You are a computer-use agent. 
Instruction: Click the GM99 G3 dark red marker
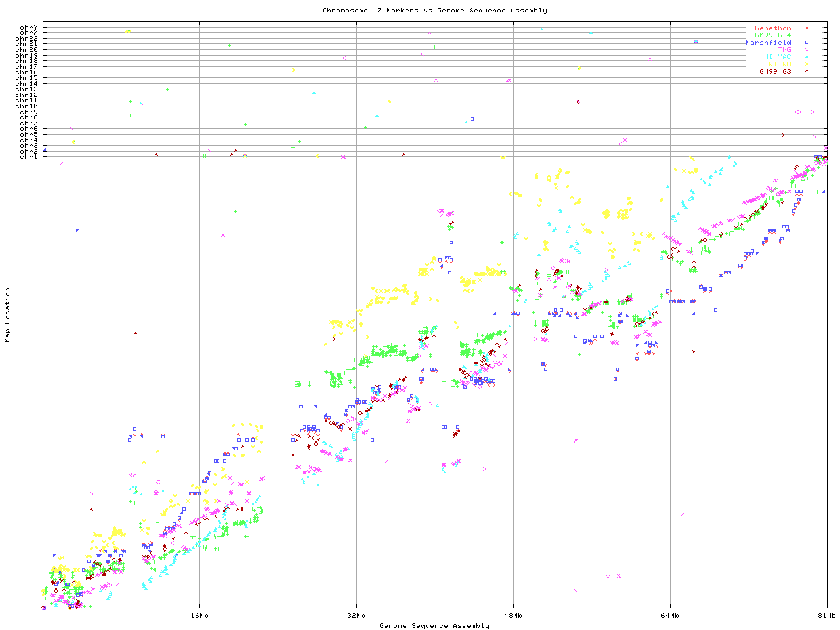[x=807, y=72]
